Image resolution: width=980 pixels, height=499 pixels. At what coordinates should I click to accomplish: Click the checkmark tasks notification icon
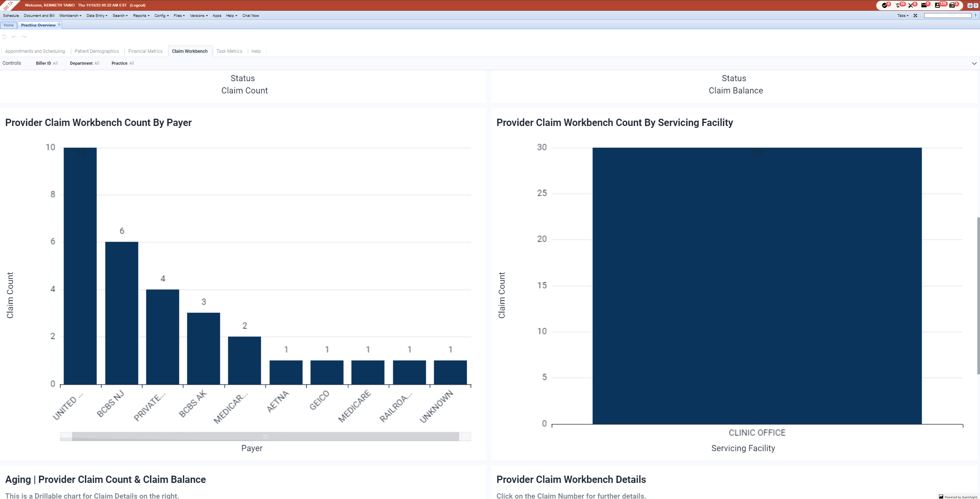coord(884,5)
